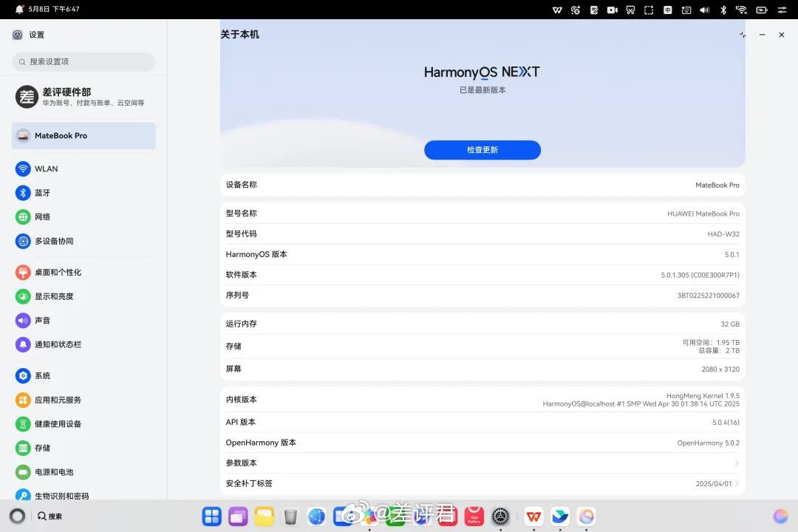This screenshot has height=532, width=798.
Task: Click the screen recorder camera icon in status bar
Action: coord(613,10)
